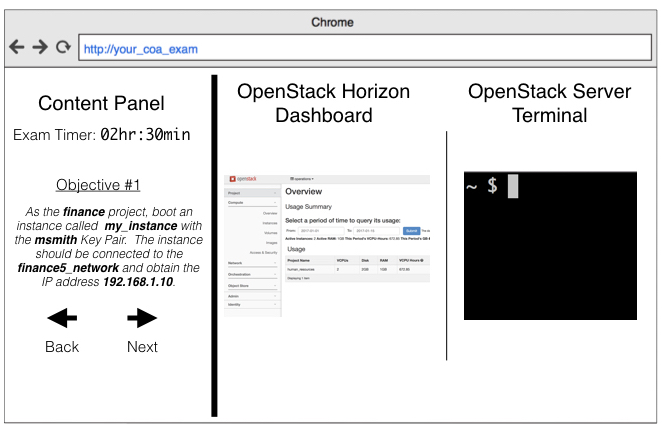Click the browser back arrow icon
This screenshot has width=662, height=432.
(x=17, y=46)
